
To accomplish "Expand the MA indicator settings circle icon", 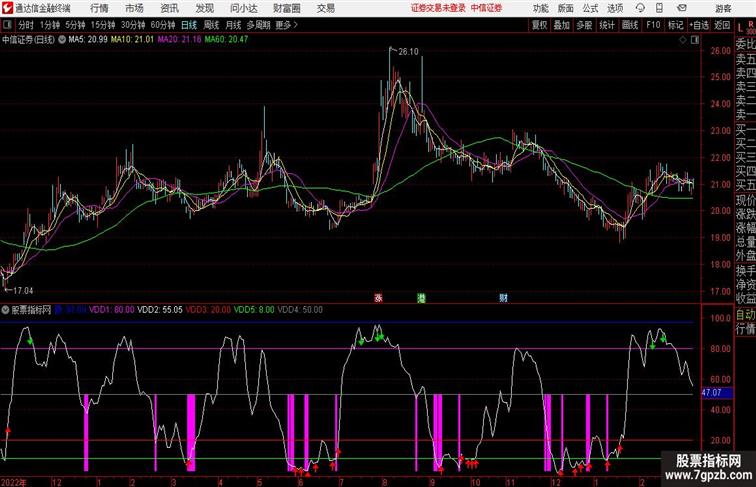I will tap(62, 40).
